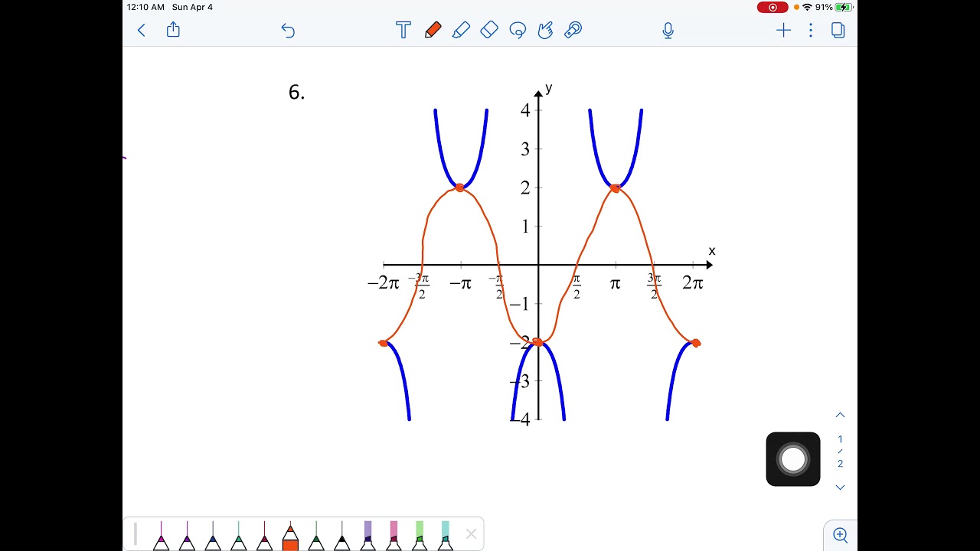The image size is (980, 551).
Task: Choose the purple pen preset
Action: (x=187, y=536)
